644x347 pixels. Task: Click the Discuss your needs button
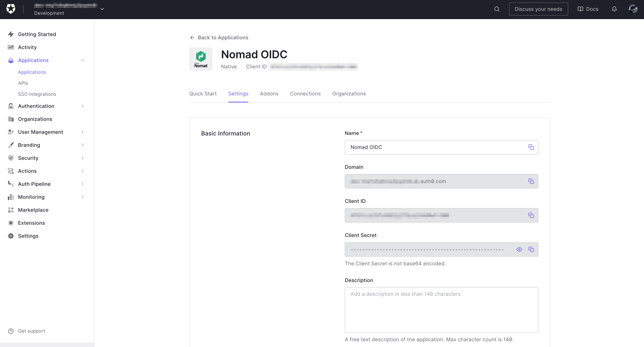(x=538, y=9)
